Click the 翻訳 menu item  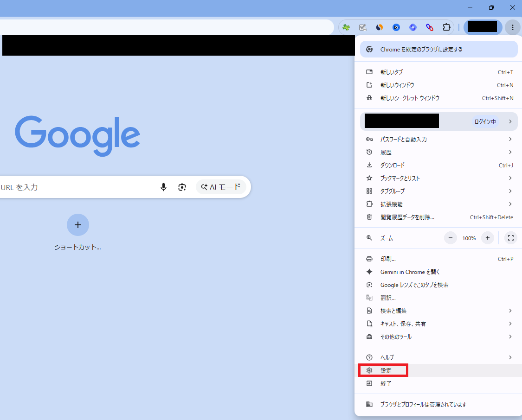439,298
